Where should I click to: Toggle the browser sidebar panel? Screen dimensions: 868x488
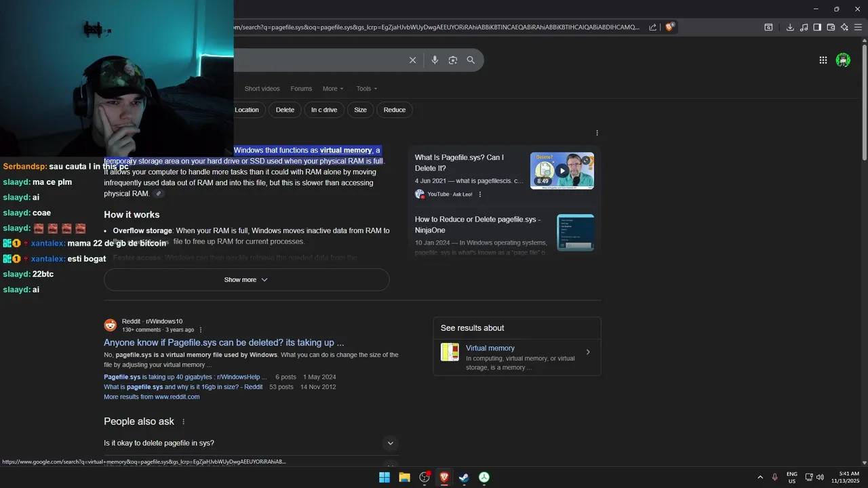point(817,27)
